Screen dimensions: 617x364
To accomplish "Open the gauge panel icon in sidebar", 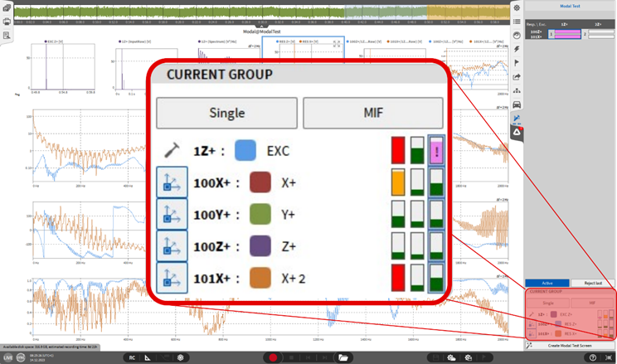I will click(517, 36).
